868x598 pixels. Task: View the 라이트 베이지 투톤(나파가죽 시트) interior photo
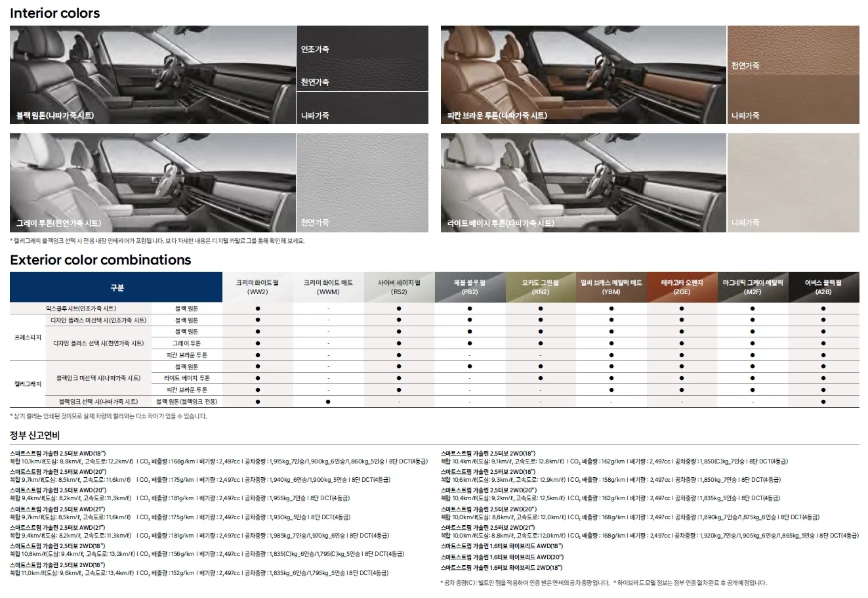tap(584, 182)
